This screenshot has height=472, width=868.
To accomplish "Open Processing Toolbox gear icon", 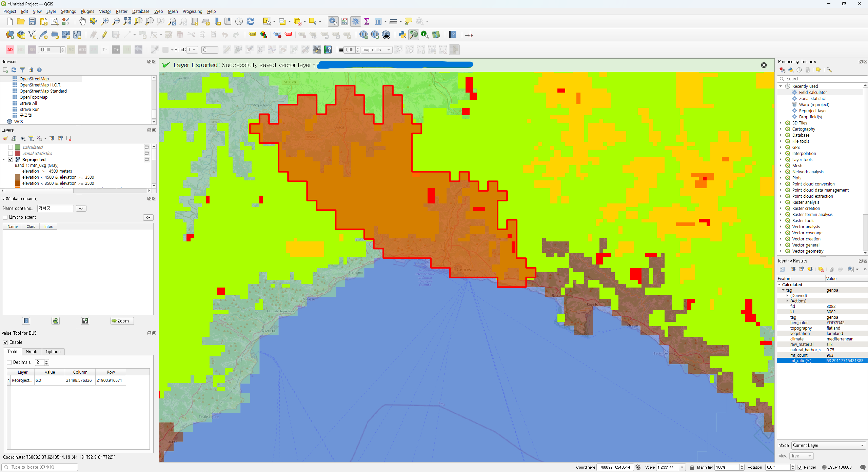I will tap(356, 21).
